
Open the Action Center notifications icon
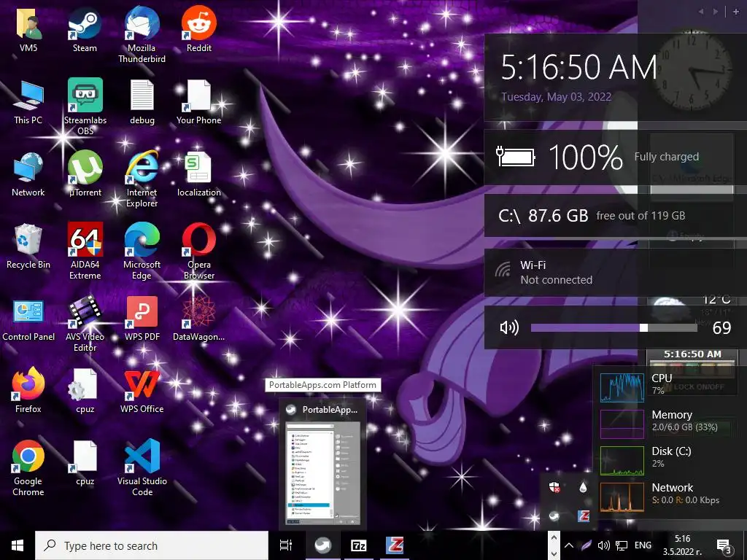(724, 545)
